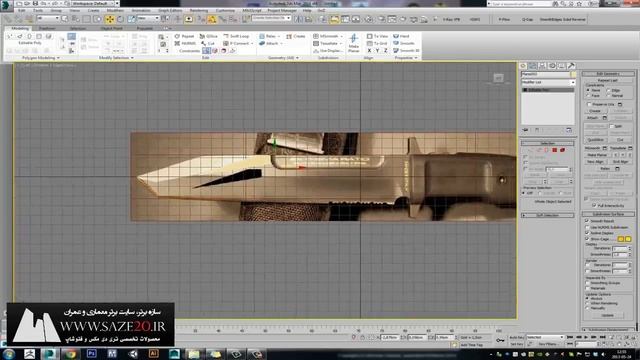Click the Make Planar ribbon icon

(353, 43)
